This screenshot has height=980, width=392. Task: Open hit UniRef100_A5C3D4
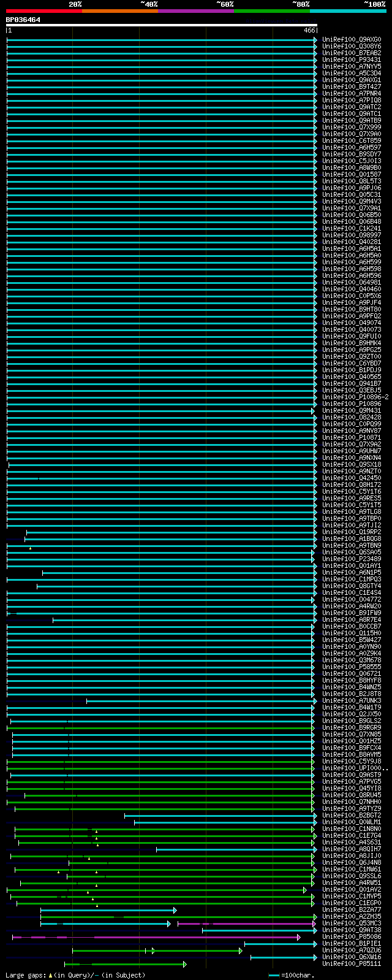click(x=352, y=74)
